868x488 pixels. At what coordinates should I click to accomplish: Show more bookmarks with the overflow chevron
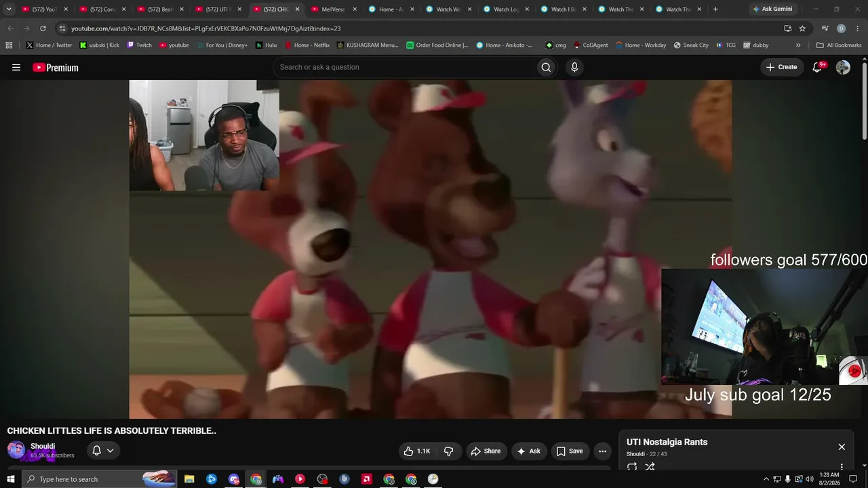click(798, 45)
